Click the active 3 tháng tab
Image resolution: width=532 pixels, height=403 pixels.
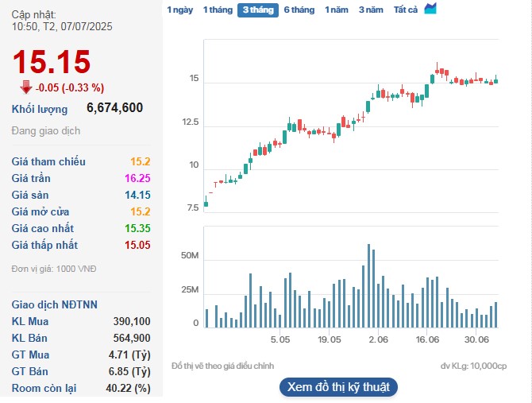tap(257, 10)
